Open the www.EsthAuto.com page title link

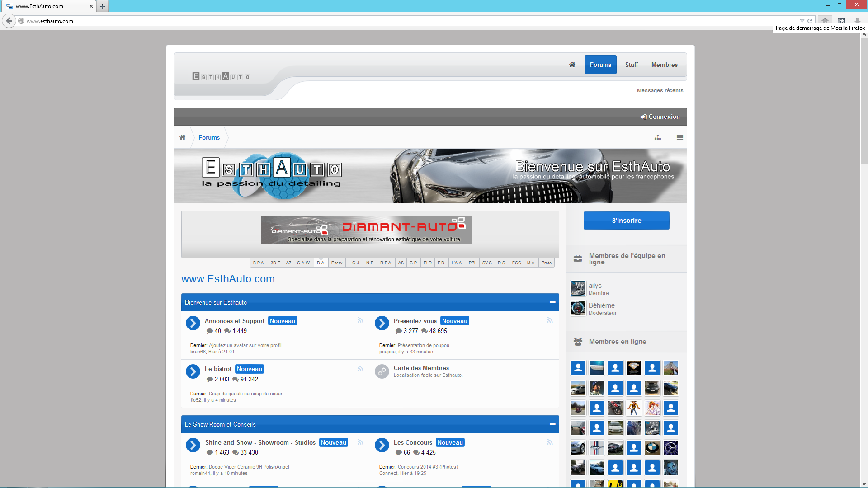228,279
